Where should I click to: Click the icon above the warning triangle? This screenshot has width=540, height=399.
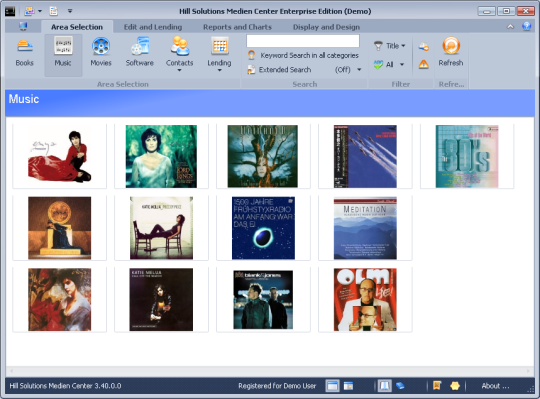(424, 46)
